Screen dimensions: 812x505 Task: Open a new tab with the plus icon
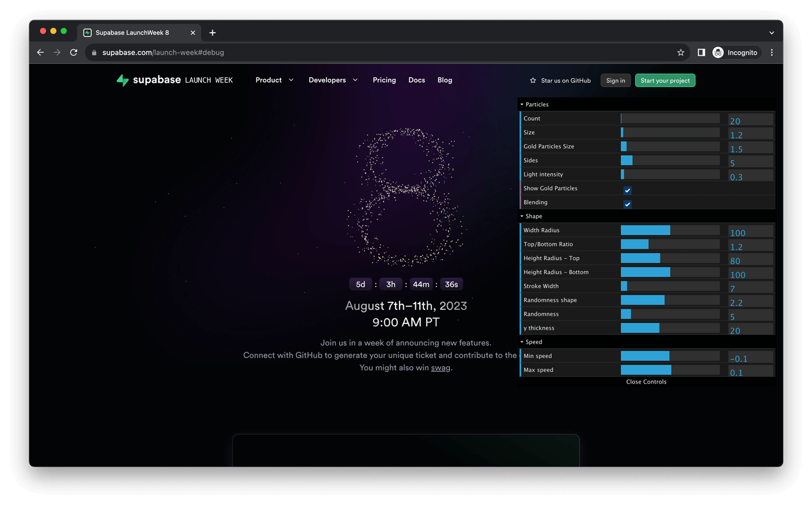212,33
